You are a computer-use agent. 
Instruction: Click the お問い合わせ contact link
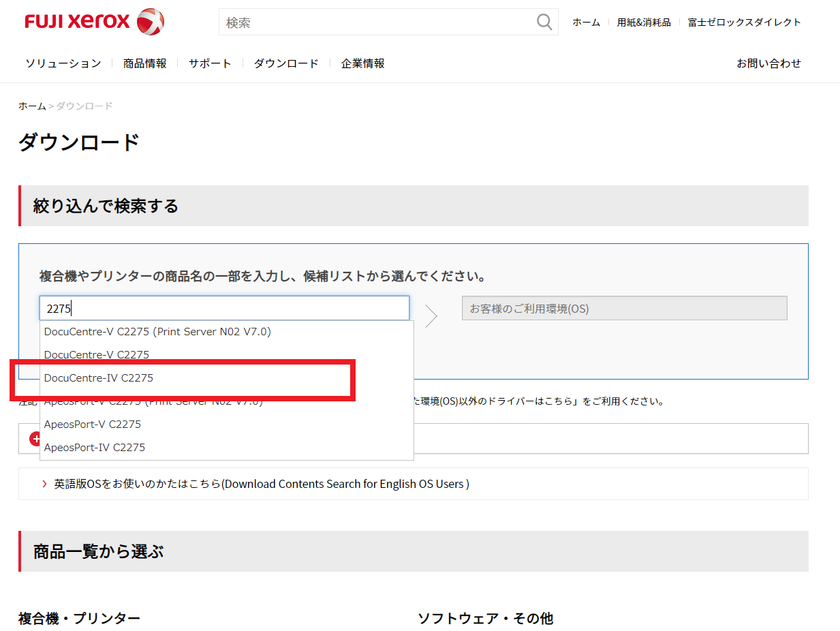coord(768,63)
